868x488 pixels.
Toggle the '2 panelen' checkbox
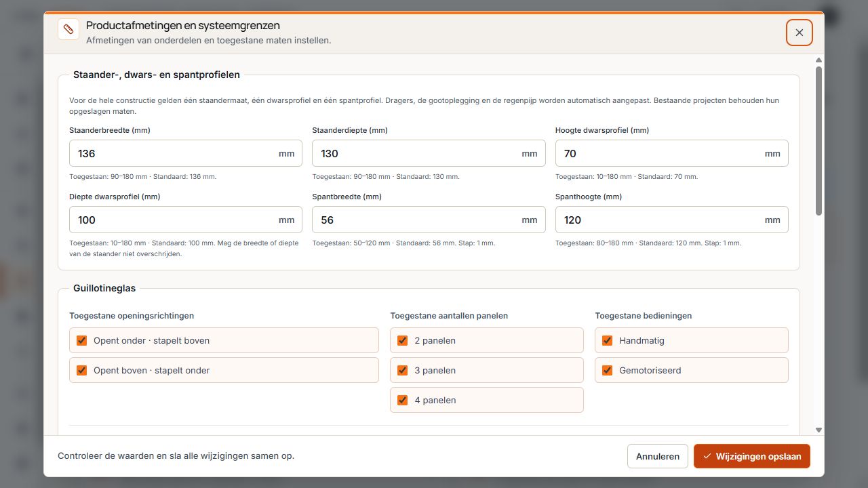(403, 340)
